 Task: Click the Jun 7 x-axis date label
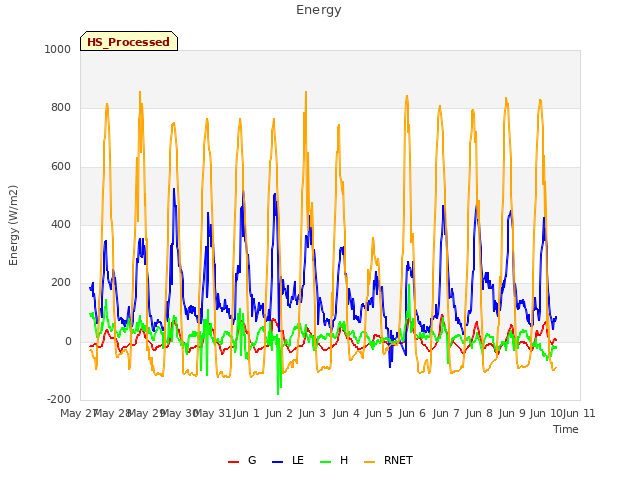(446, 413)
